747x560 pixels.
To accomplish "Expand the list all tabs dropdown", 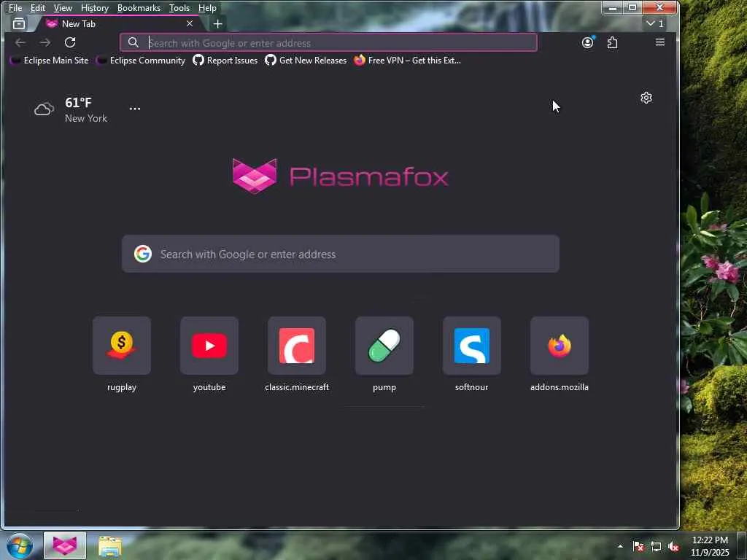I will point(655,23).
